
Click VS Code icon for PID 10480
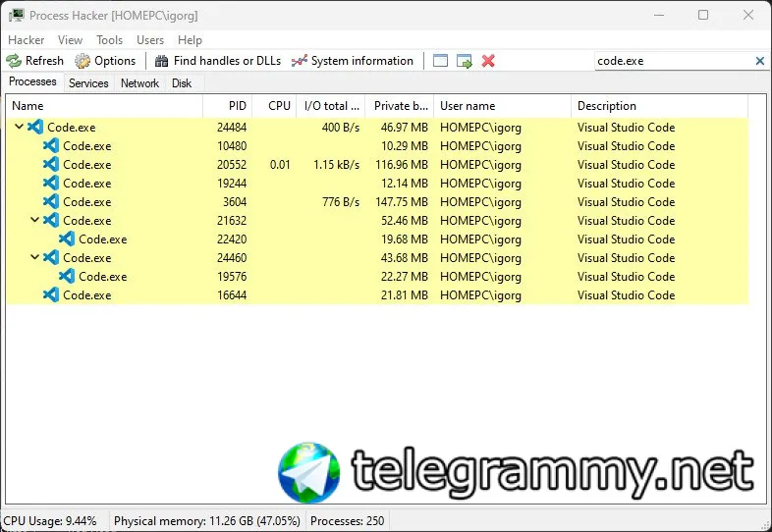click(51, 145)
